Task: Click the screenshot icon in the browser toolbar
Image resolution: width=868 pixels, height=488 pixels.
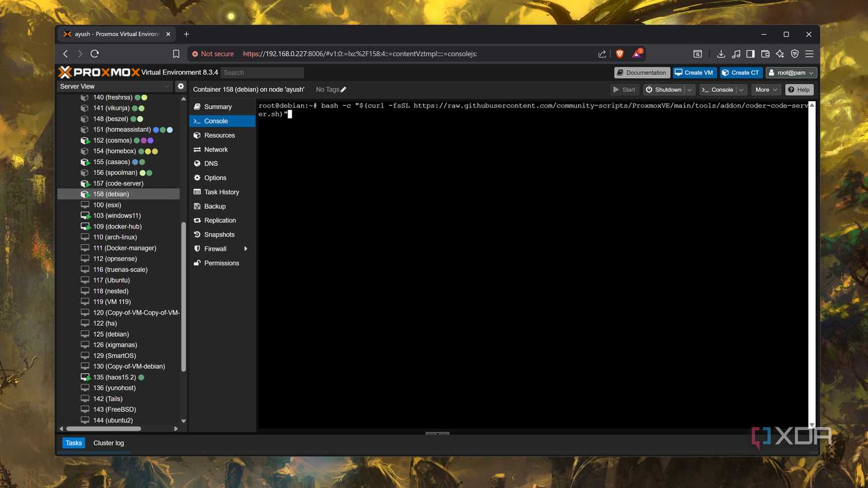Action: (698, 54)
